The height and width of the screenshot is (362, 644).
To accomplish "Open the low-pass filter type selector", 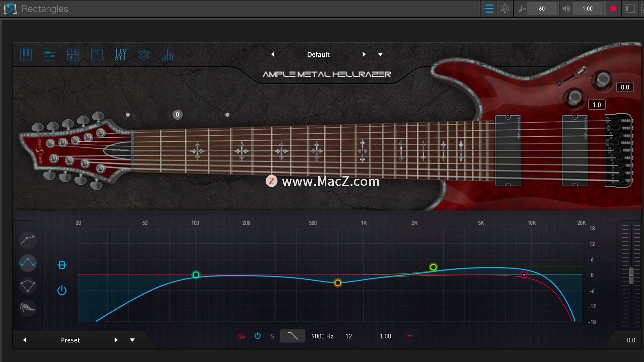I will (292, 336).
